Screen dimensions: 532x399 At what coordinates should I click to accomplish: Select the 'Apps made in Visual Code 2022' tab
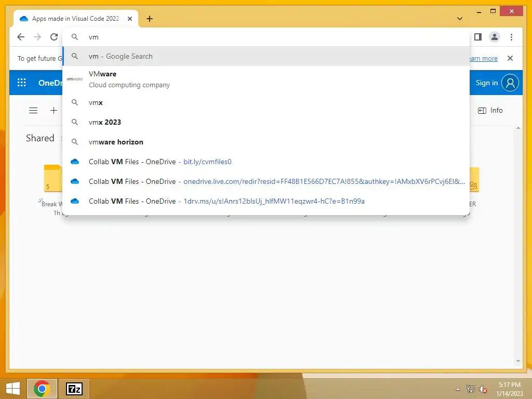point(76,19)
